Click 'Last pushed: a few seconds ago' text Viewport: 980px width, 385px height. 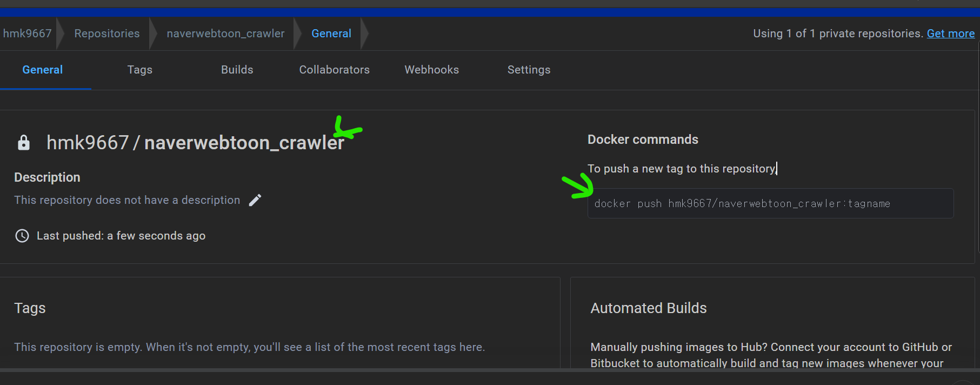click(121, 236)
